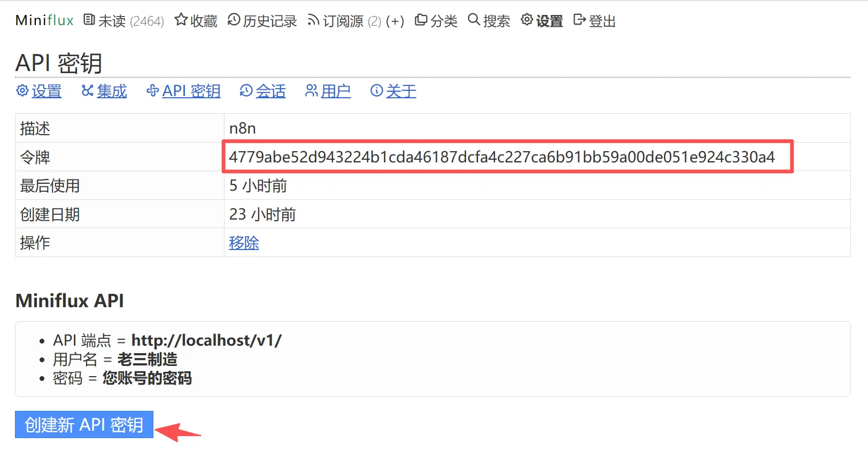Image resolution: width=868 pixels, height=460 pixels.
Task: Add a subscription with the (+) link
Action: pos(395,21)
